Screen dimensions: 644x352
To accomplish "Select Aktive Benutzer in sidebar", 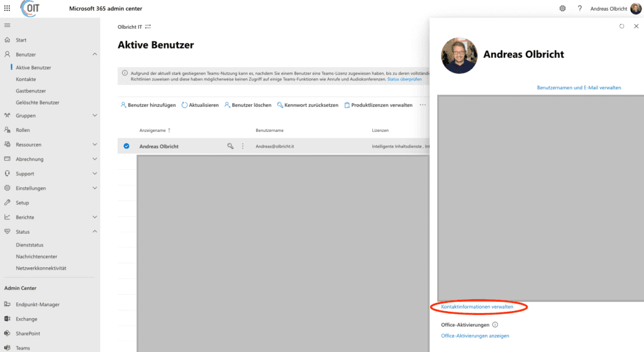I will pyautogui.click(x=33, y=68).
